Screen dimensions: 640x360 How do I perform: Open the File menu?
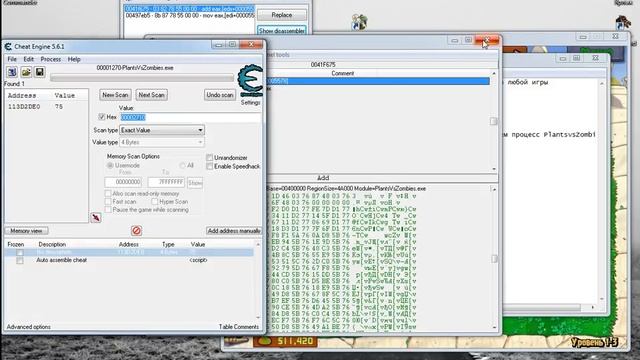pos(12,59)
